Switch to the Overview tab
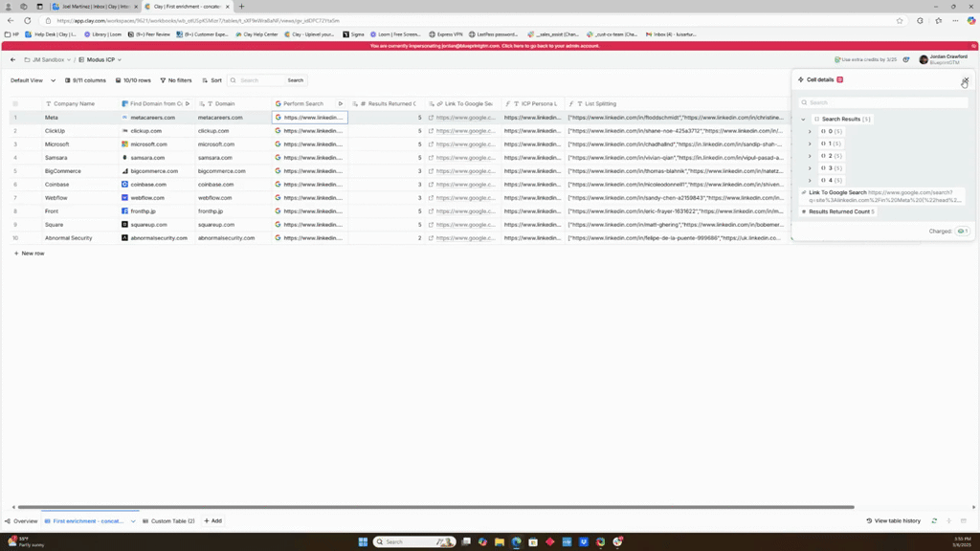The height and width of the screenshot is (551, 980). click(21, 521)
